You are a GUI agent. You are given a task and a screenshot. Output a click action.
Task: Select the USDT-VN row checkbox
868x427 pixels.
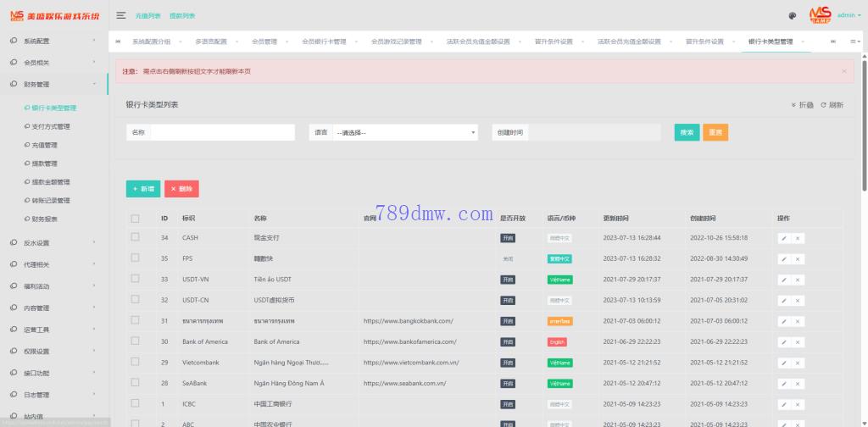[x=135, y=279]
